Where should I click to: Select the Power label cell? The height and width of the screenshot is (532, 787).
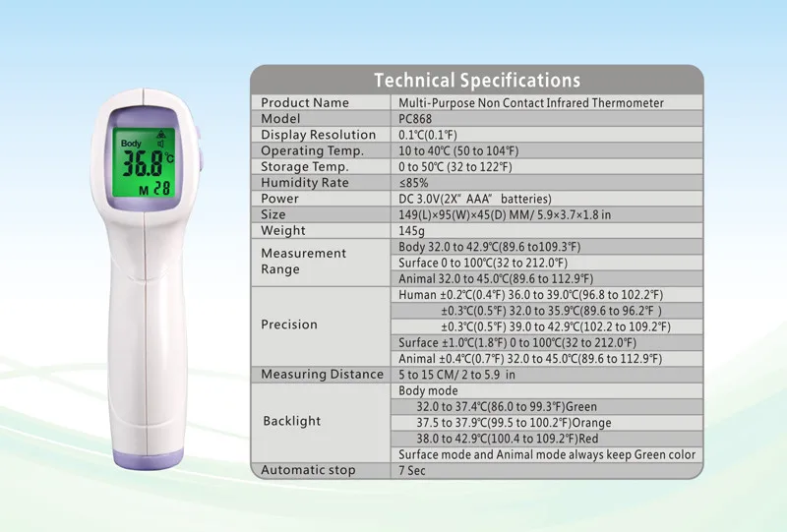click(322, 199)
